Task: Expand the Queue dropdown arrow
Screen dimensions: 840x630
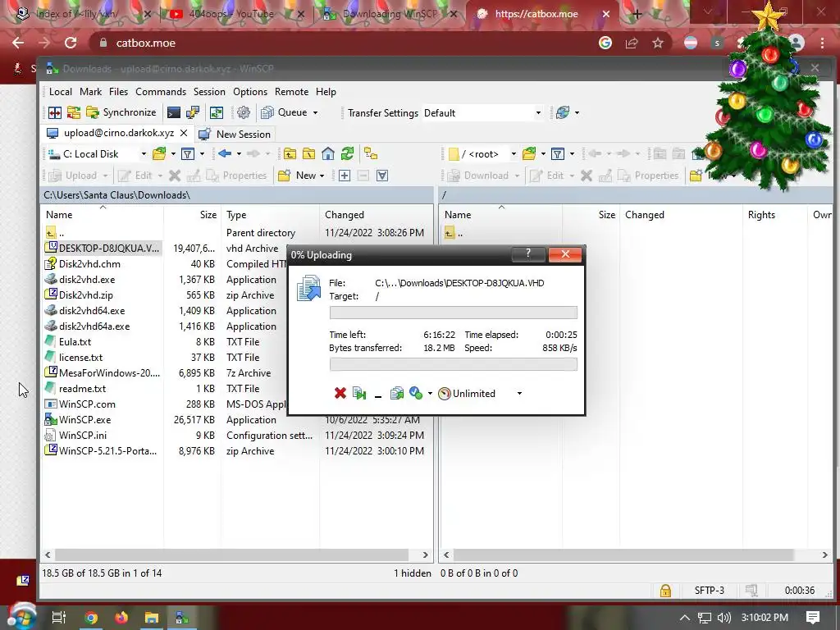Action: click(x=315, y=112)
